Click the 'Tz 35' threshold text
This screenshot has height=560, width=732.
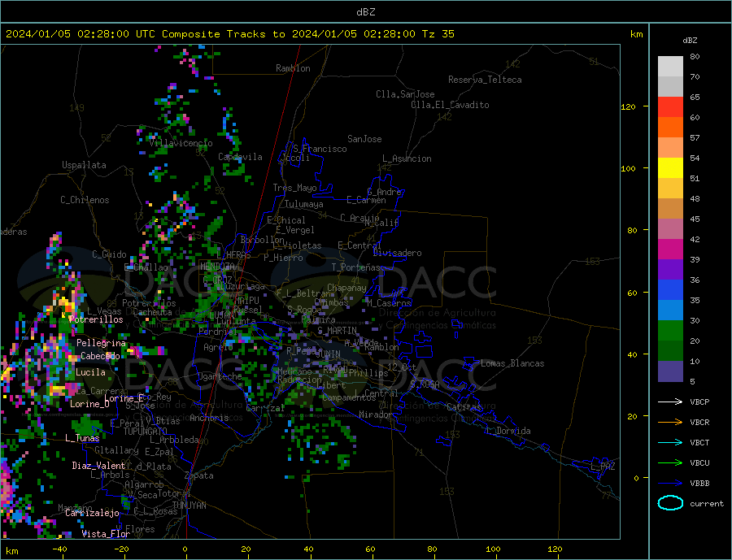pyautogui.click(x=438, y=34)
